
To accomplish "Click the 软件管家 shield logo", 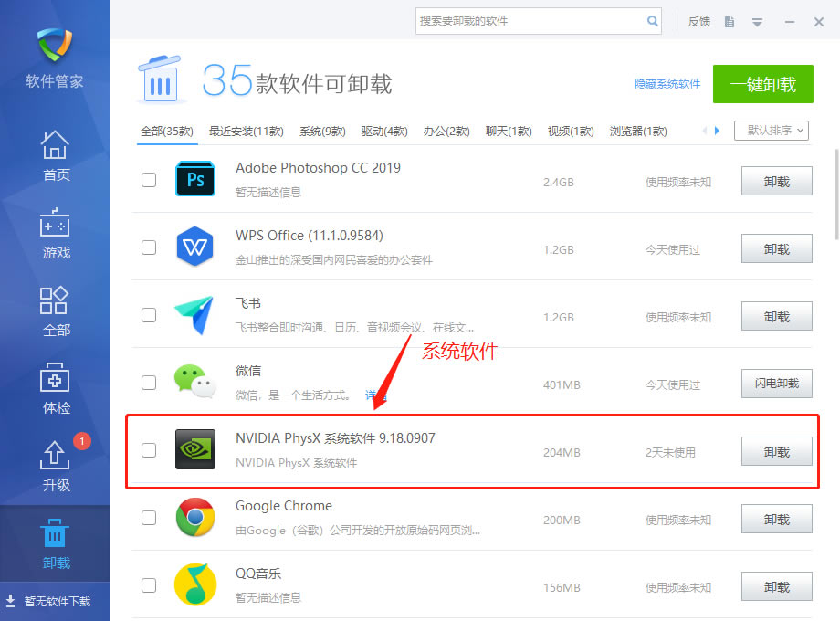I will tap(55, 45).
